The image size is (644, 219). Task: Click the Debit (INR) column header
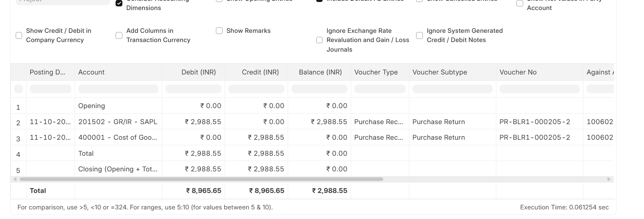point(198,72)
